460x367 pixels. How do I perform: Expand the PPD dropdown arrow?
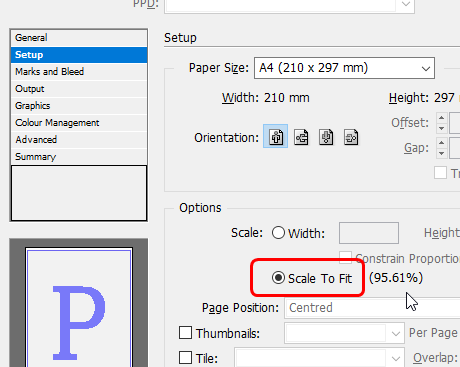406,5
